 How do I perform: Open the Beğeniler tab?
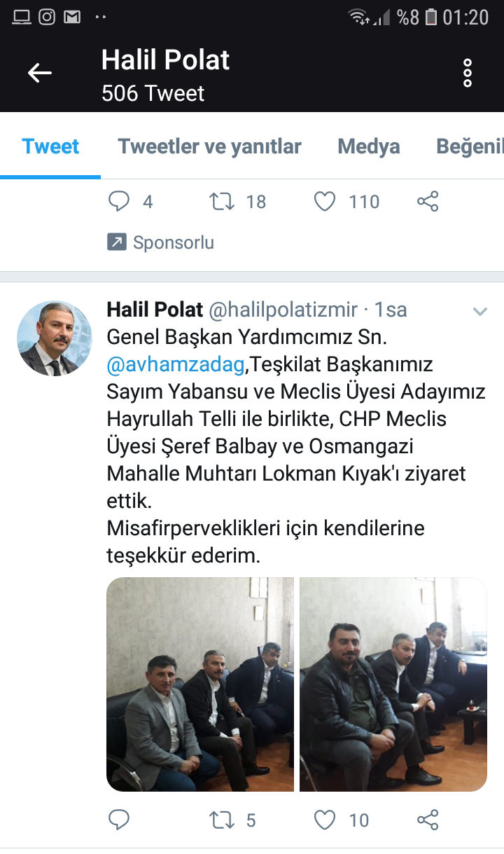click(470, 146)
